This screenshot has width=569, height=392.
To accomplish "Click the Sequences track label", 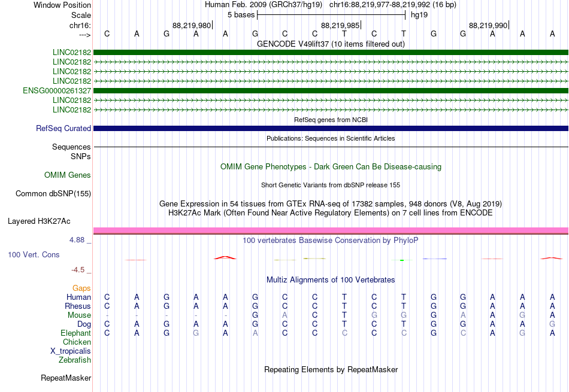I will coord(71,147).
